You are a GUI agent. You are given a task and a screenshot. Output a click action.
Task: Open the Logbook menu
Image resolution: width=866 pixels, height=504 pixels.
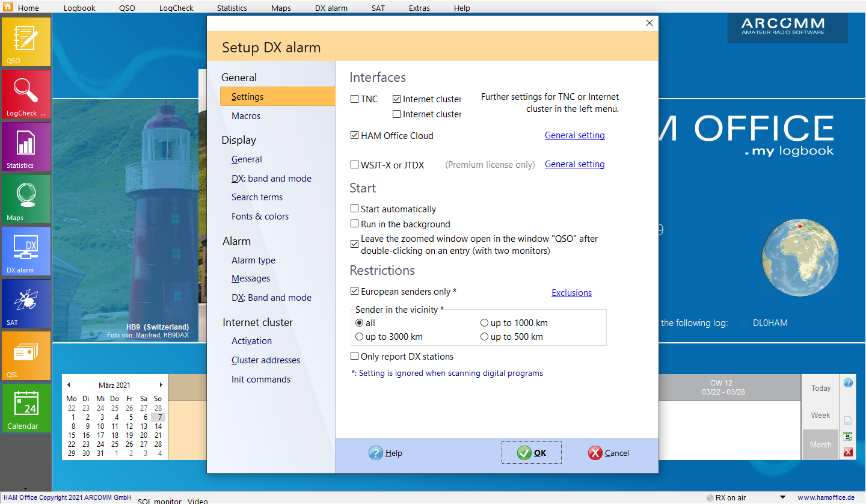(x=79, y=8)
